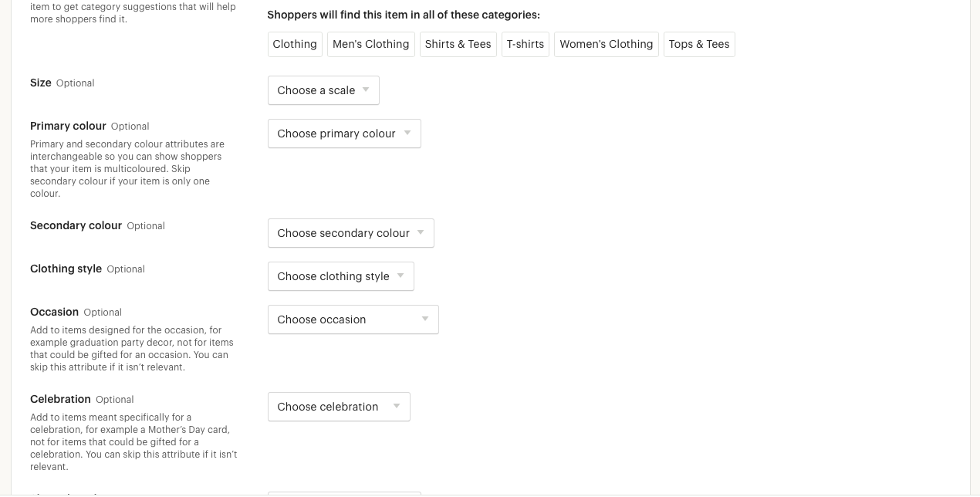Open the partially visible dropdown below Celebration

tap(344, 493)
